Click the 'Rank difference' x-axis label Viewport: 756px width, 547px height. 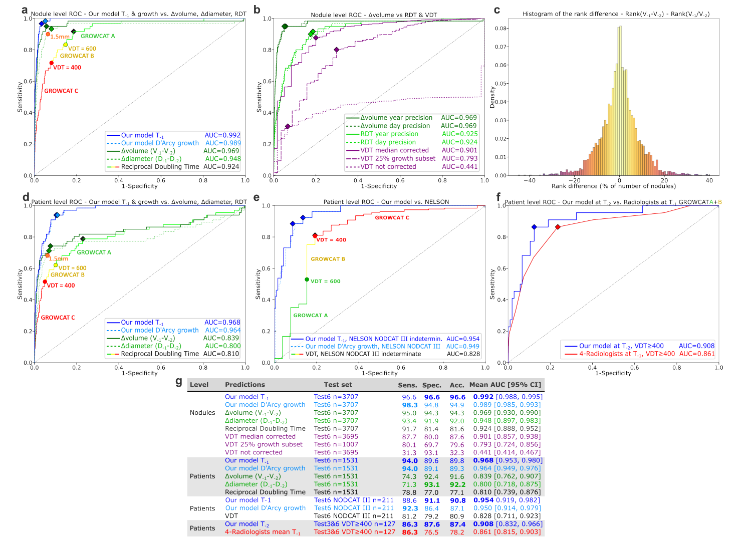[613, 186]
